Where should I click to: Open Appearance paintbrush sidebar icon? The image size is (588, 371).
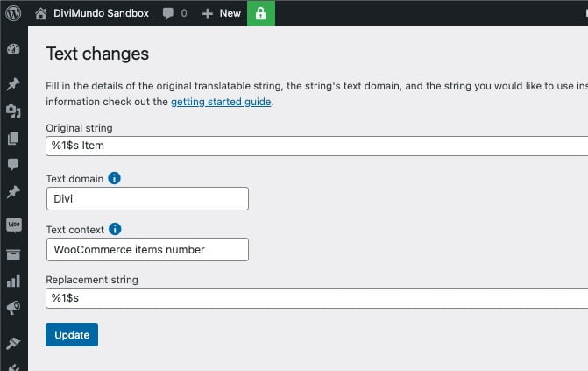(13, 343)
